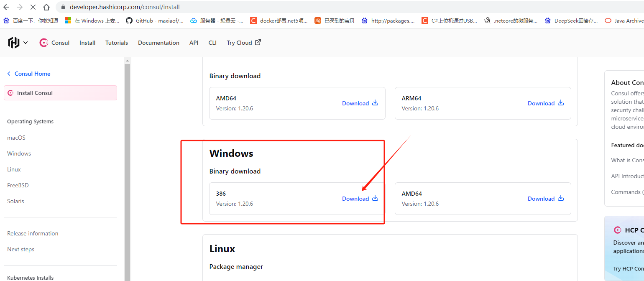The width and height of the screenshot is (644, 281).
Task: Open the 服务器 - 轻量云 bookmark
Action: pyautogui.click(x=217, y=20)
